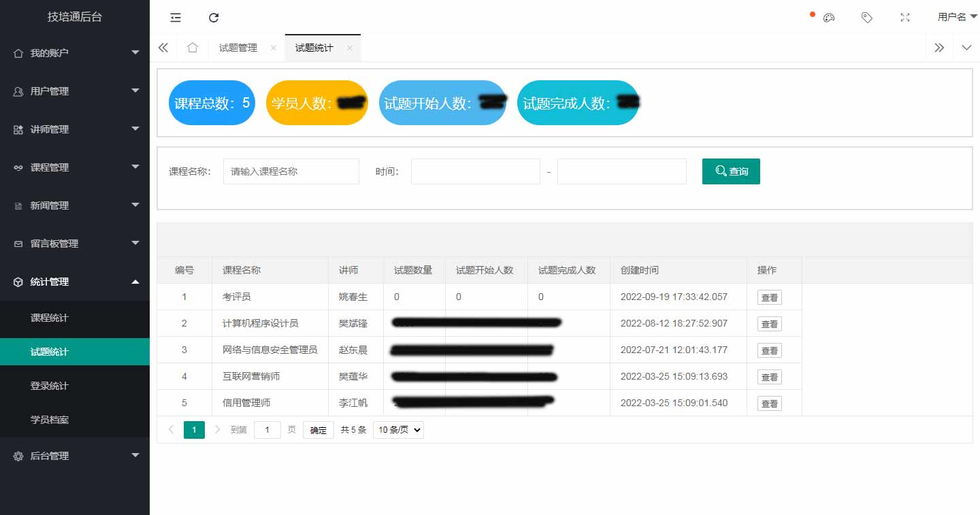Screen dimensions: 980x515
Task: Open the 10条/页 page size dropdown
Action: click(398, 429)
